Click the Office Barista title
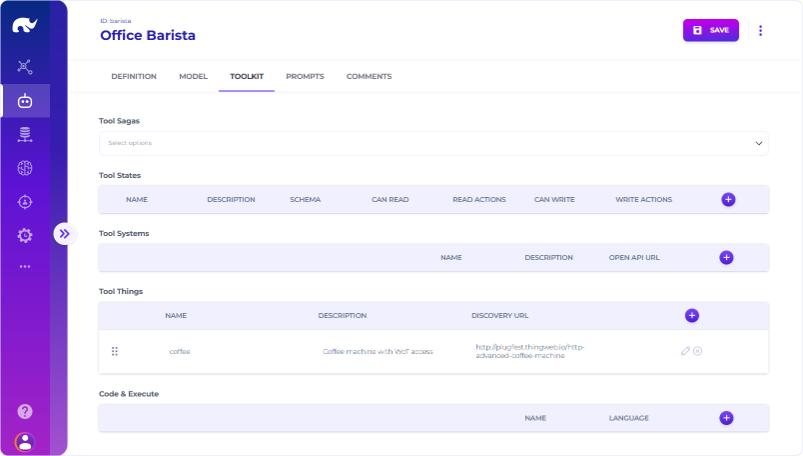Screen dimensions: 803x456 tap(147, 35)
